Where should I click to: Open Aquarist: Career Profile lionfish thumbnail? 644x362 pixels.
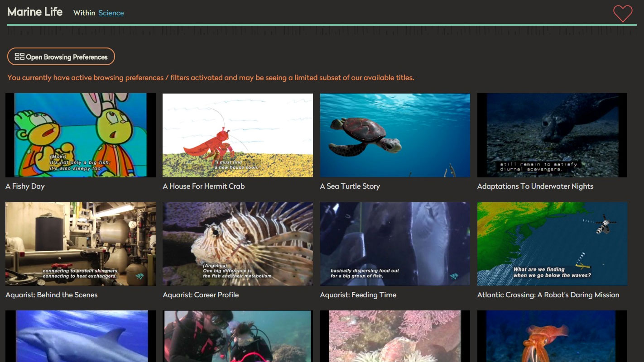point(238,244)
